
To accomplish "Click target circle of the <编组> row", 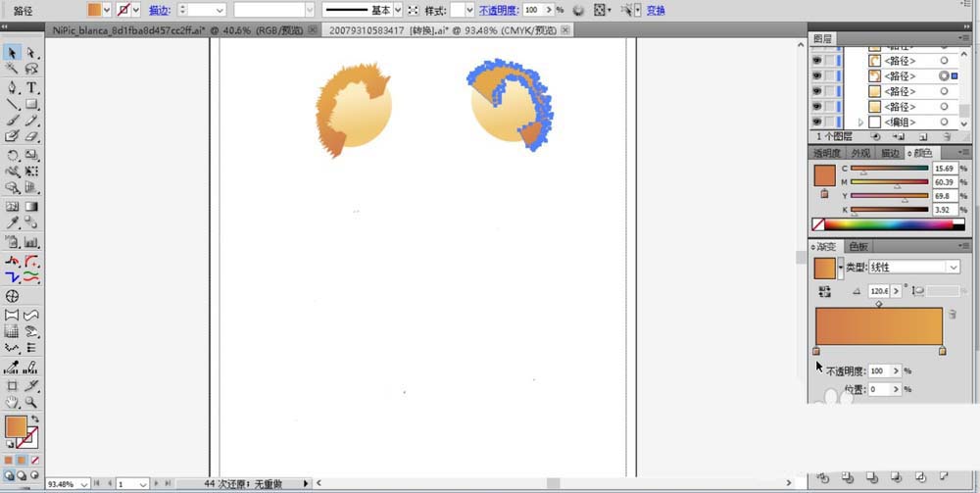I will coord(944,122).
